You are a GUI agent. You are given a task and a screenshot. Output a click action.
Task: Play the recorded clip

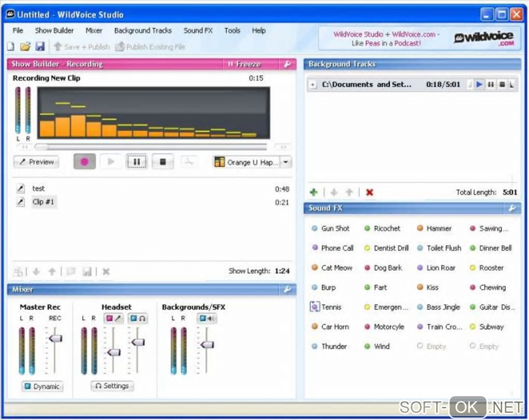coord(110,162)
